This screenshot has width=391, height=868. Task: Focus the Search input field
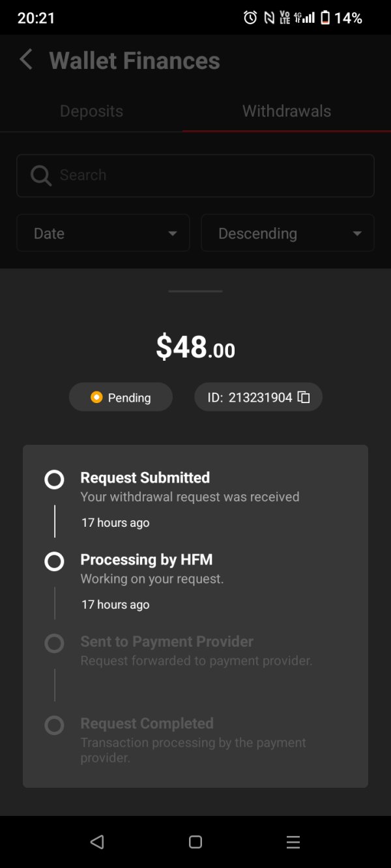click(209, 175)
